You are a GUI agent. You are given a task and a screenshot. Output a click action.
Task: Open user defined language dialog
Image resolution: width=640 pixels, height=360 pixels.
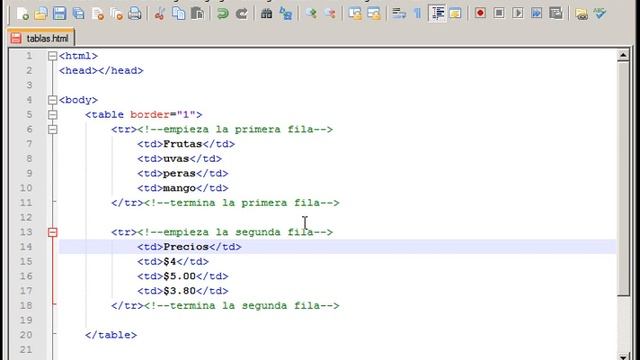click(455, 13)
